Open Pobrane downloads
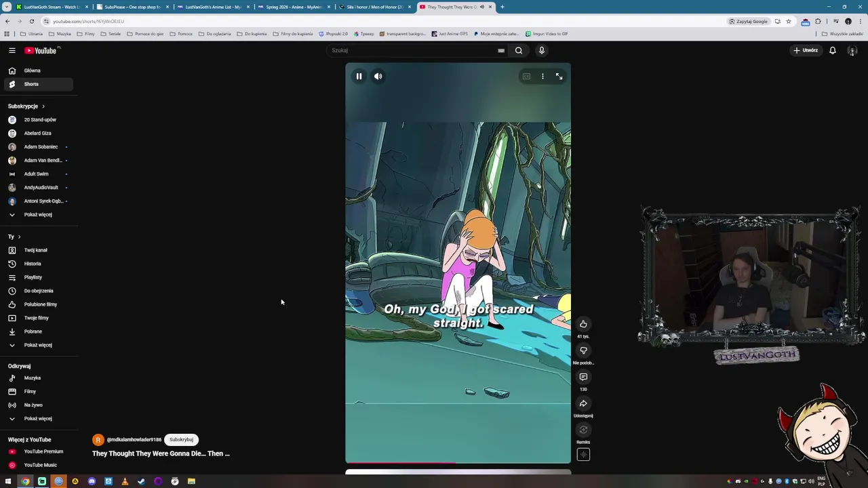Screen dimensions: 868x488 [37, 331]
